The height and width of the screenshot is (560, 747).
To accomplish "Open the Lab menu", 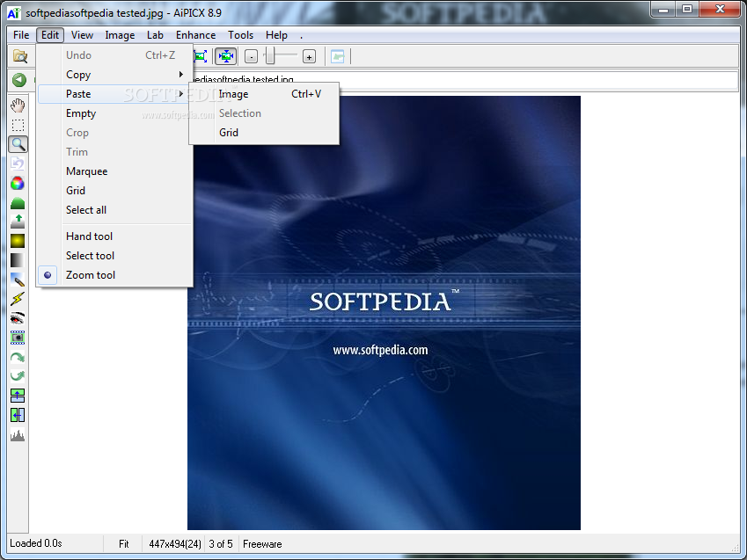I will [155, 35].
